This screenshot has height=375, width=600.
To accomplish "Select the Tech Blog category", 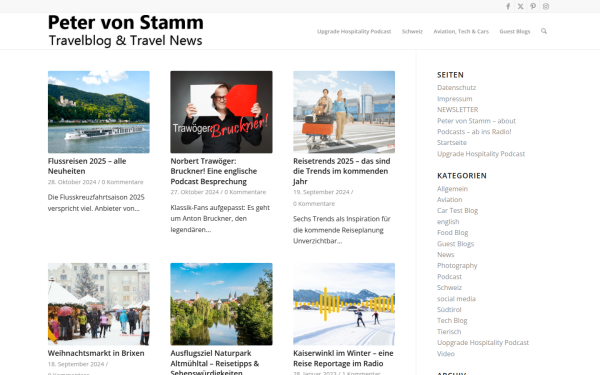I will coord(452,321).
